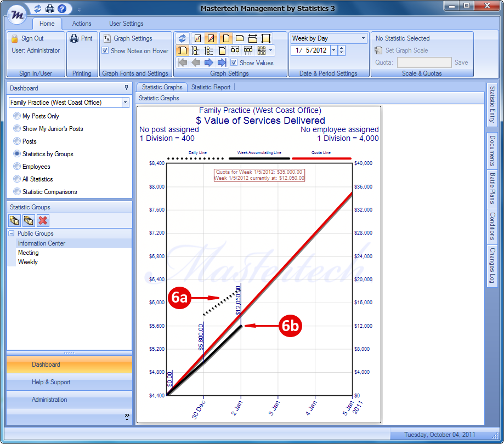Decrease the date with the down spinner

341,53
